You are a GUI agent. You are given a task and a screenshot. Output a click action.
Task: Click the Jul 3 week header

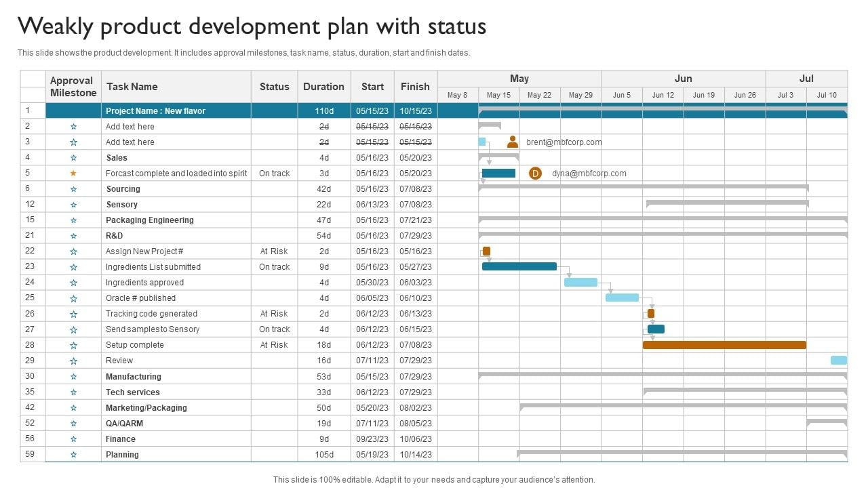(786, 95)
